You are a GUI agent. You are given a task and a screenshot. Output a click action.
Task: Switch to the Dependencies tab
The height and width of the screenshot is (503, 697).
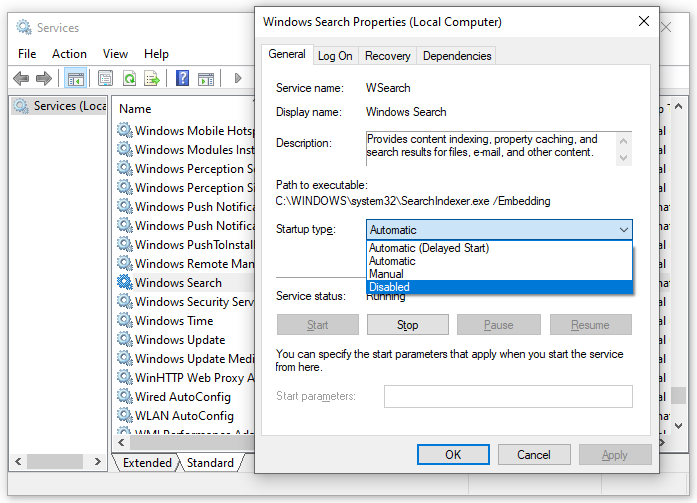click(457, 56)
